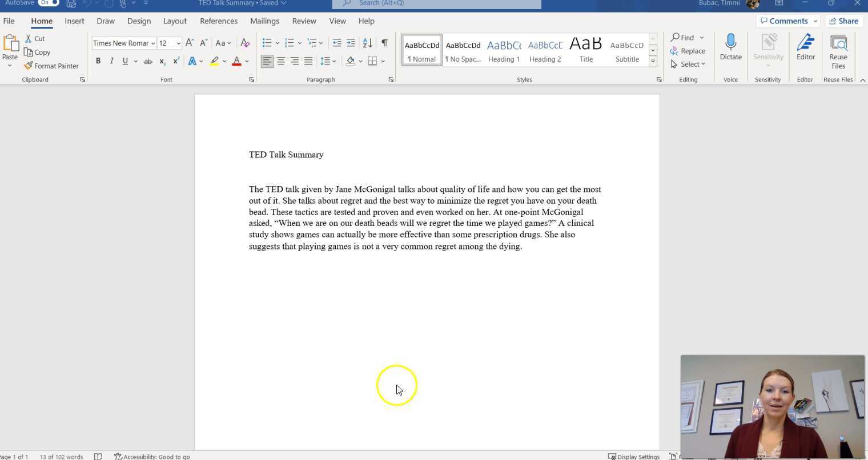Clear all formatting with the eraser icon
The width and height of the screenshot is (868, 460).
point(245,43)
